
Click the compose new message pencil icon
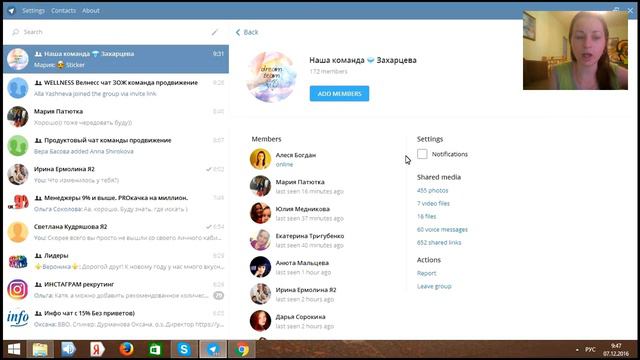[x=215, y=32]
